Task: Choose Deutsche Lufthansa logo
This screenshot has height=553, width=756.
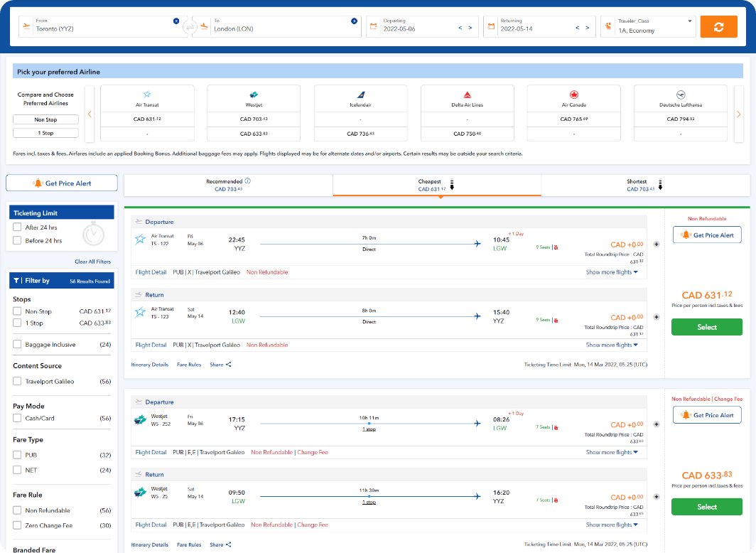Action: click(x=681, y=95)
